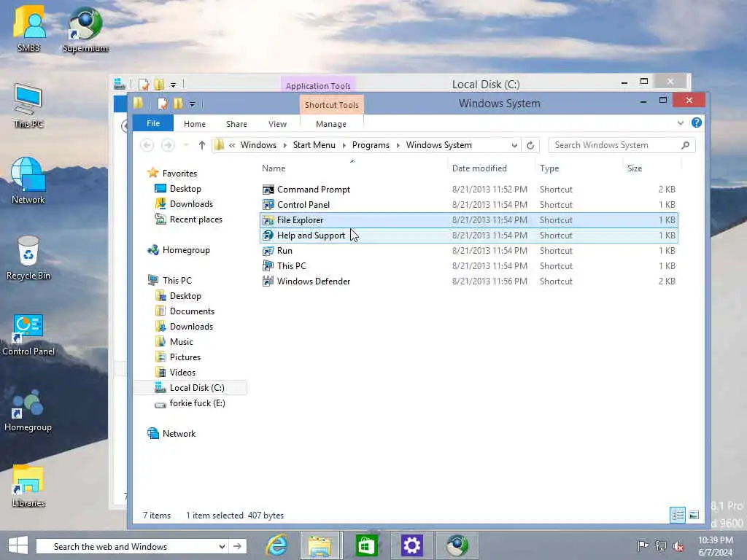Select the This PC shortcut in file list

click(x=292, y=265)
